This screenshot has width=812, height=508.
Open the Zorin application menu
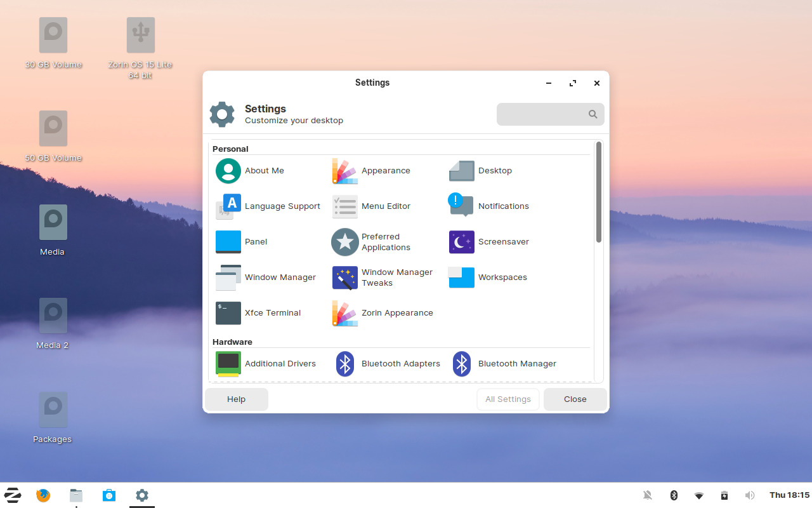13,495
